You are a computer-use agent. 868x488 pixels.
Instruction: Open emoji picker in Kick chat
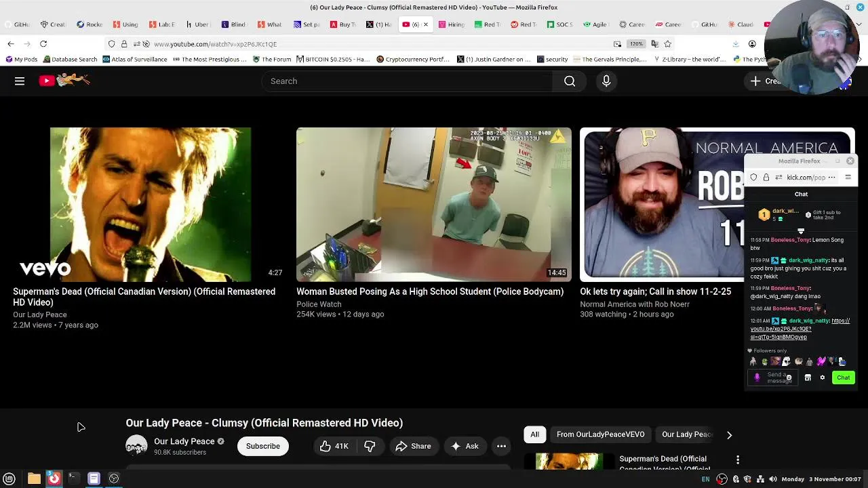(789, 378)
